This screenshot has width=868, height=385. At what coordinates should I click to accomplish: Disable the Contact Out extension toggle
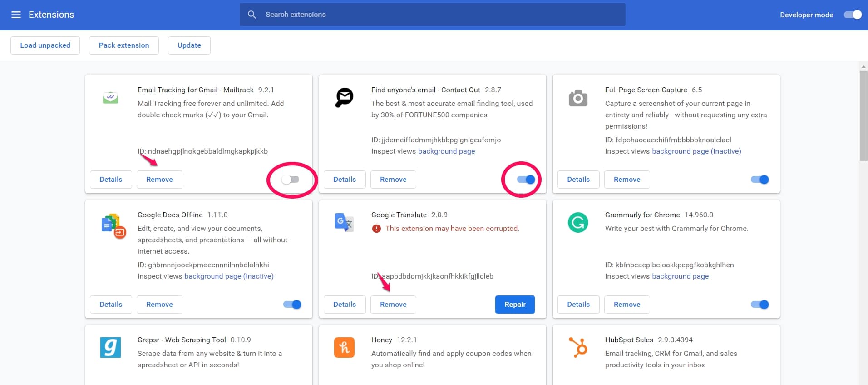[526, 180]
